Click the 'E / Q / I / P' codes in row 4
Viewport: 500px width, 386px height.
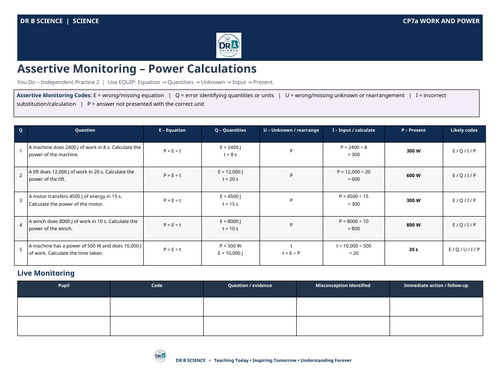tap(464, 225)
